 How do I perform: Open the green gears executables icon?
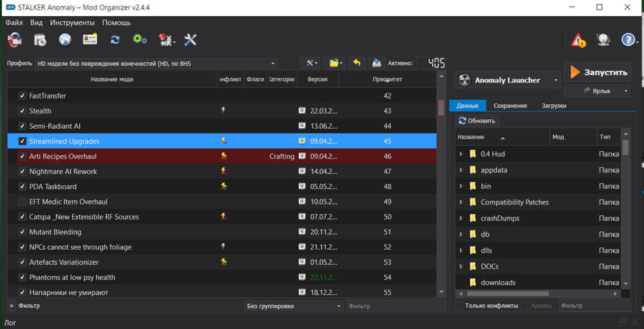click(140, 40)
